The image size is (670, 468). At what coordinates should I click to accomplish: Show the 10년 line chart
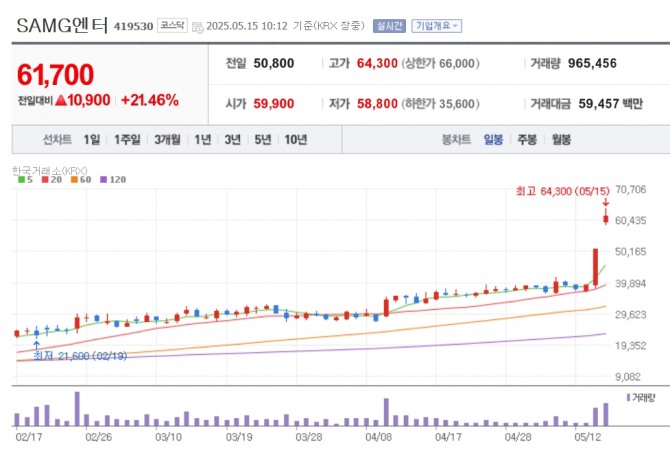296,140
